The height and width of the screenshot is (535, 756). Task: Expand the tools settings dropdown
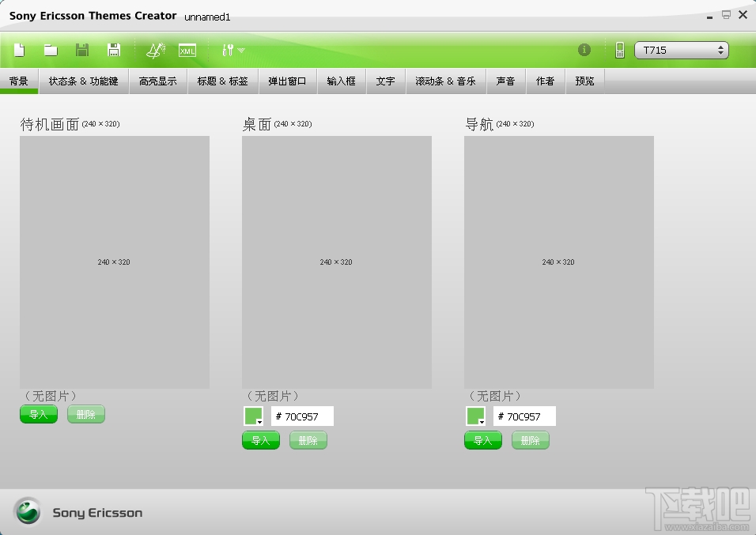[233, 50]
